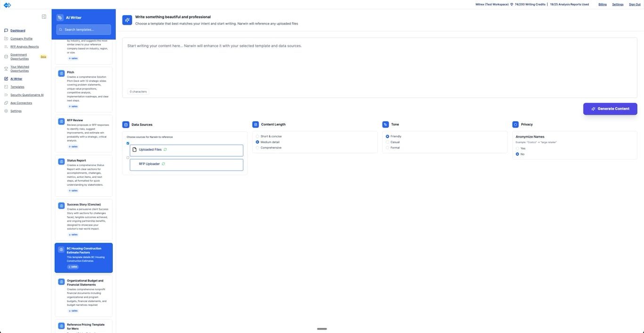The height and width of the screenshot is (333, 644).
Task: Click the Status Report template icon
Action: pos(61,161)
